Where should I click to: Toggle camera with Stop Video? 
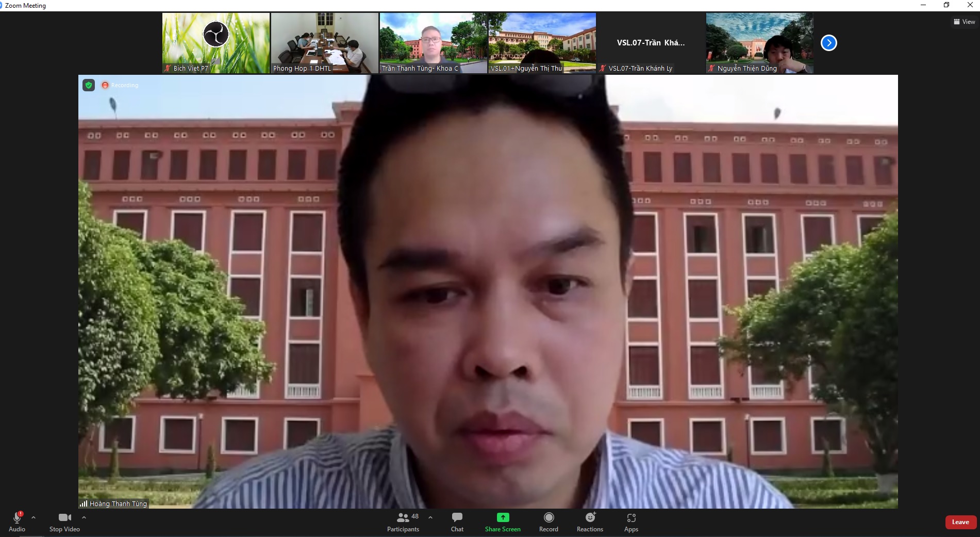64,522
